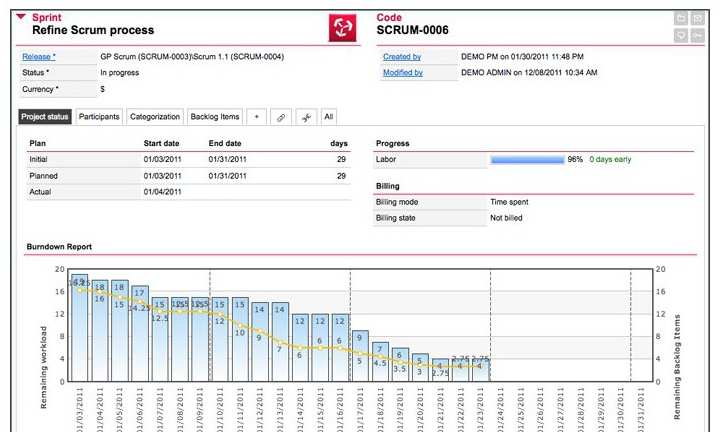Switch to the Project status tab
The image size is (724, 432).
coord(45,117)
